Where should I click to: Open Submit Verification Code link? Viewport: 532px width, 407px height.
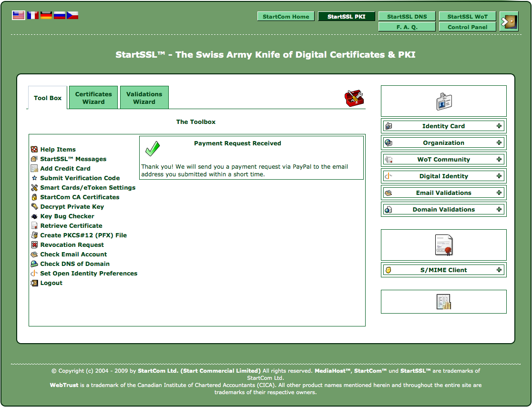point(80,178)
